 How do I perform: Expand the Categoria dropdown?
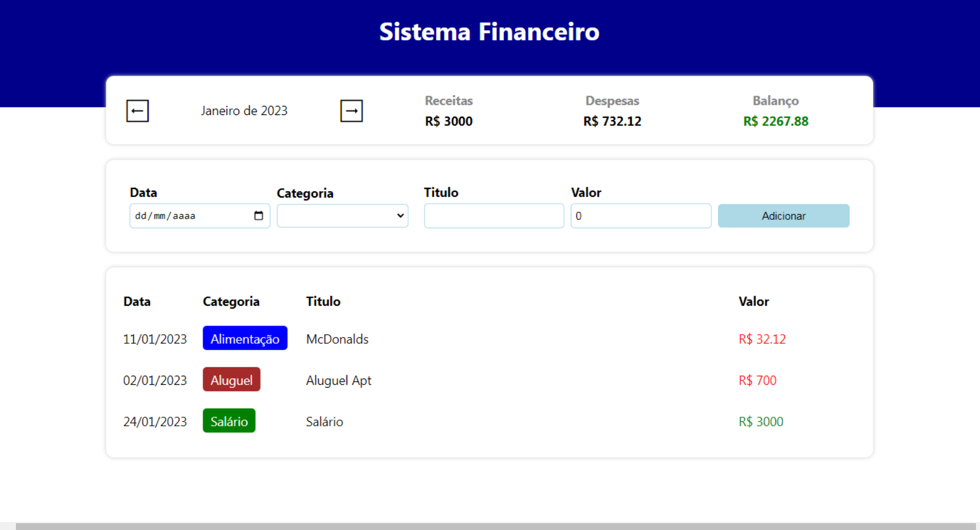pos(342,216)
